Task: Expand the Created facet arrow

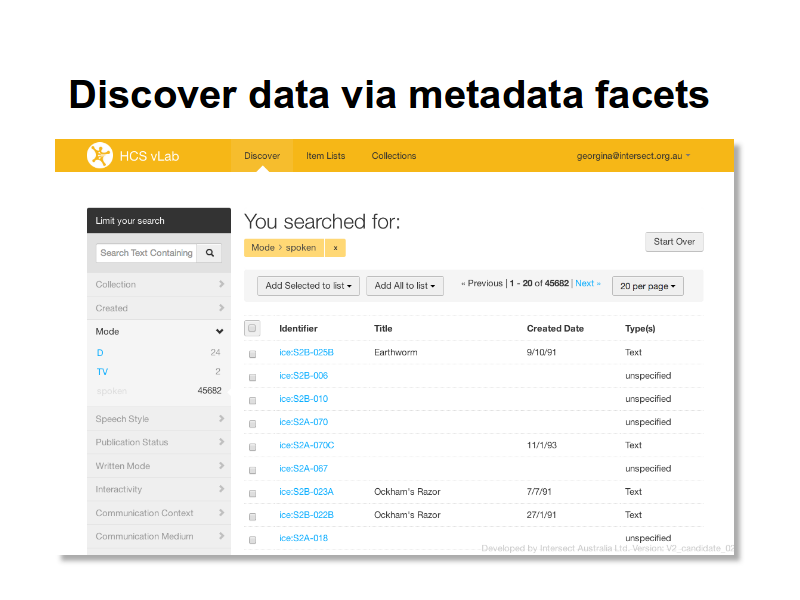Action: (x=221, y=308)
